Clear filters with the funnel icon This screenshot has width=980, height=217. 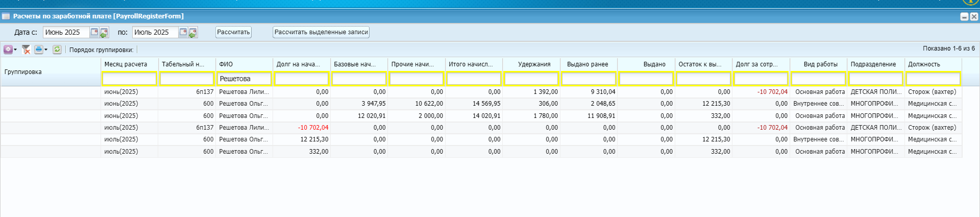coord(26,50)
